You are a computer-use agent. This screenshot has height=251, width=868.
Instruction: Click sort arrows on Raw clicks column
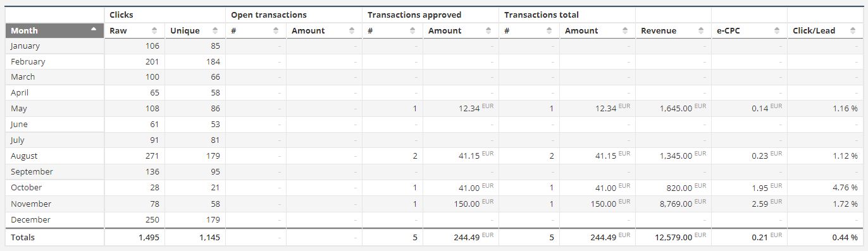(154, 30)
